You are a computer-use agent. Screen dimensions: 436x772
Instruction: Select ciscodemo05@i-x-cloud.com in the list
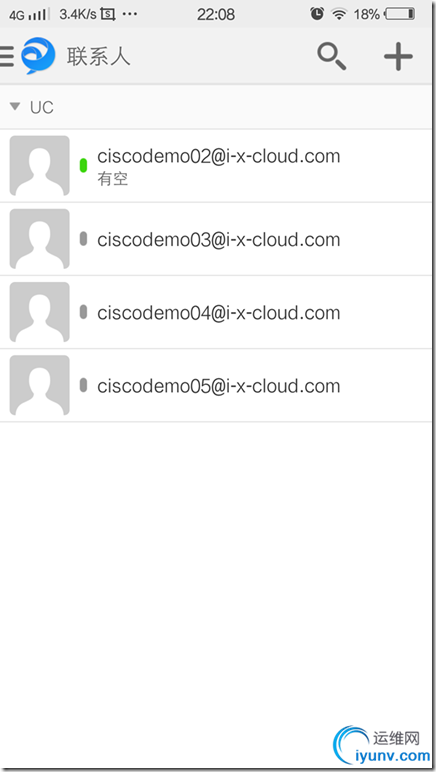pyautogui.click(x=216, y=386)
